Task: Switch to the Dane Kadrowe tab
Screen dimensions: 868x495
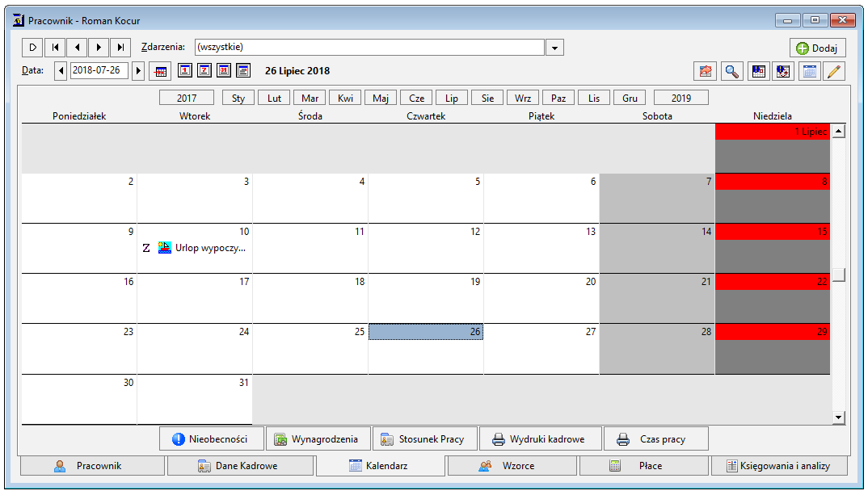Action: pyautogui.click(x=240, y=466)
